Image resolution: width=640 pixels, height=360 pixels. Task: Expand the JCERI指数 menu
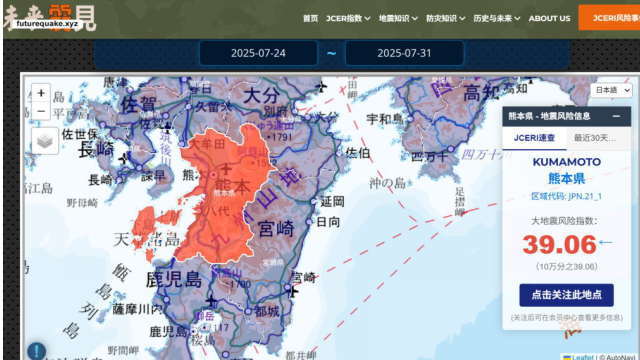click(348, 18)
